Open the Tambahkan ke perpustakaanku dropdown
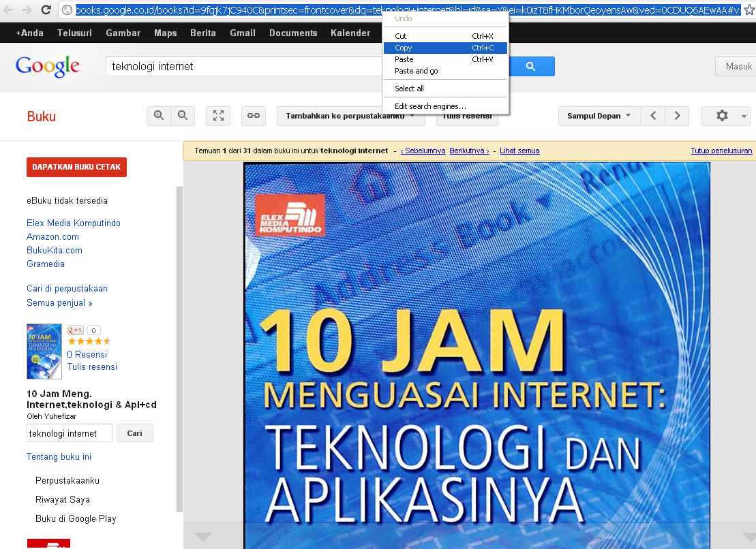 click(x=350, y=116)
